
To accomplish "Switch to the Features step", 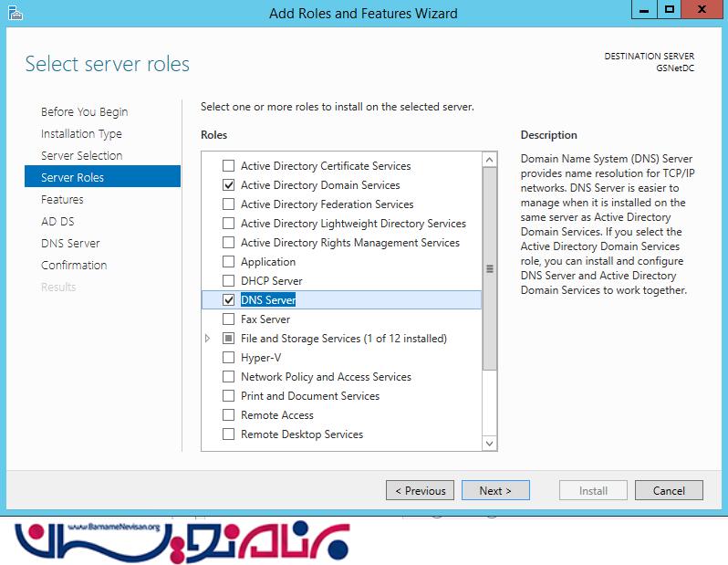I will [62, 200].
